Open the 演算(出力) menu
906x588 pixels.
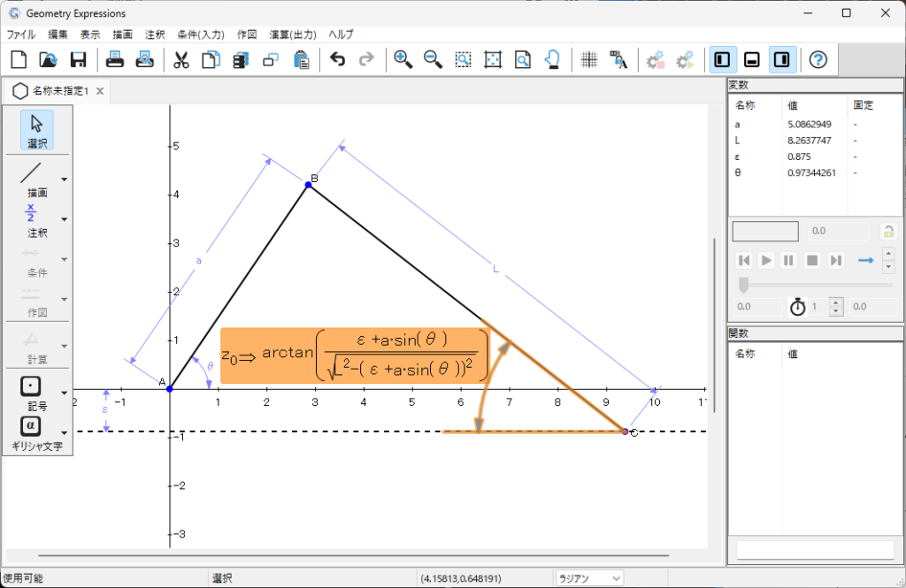tap(294, 34)
